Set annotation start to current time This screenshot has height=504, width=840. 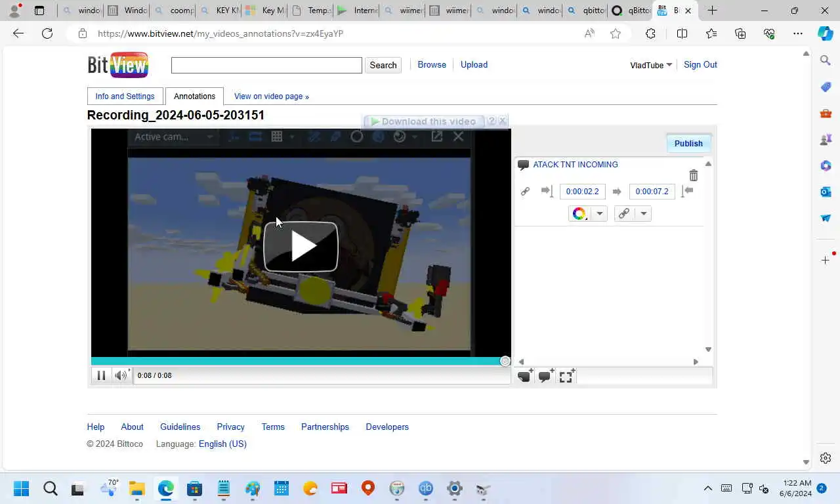click(x=547, y=191)
